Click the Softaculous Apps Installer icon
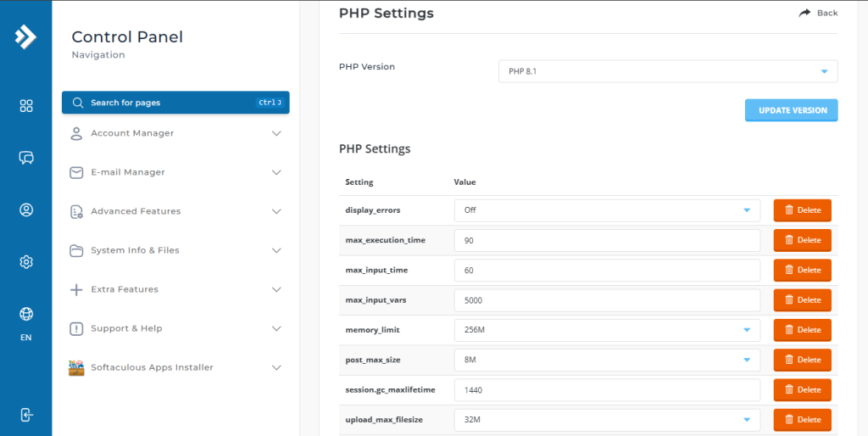The width and height of the screenshot is (868, 436). pyautogui.click(x=76, y=367)
